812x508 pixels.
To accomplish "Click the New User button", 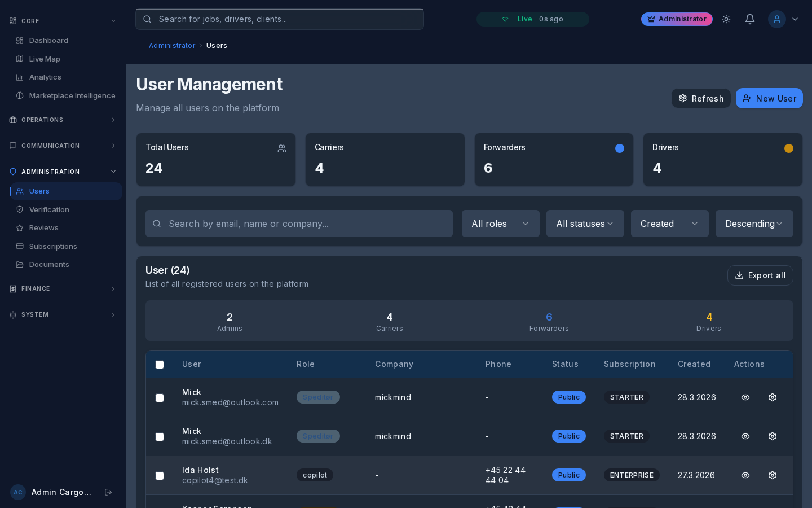I will pos(769,98).
